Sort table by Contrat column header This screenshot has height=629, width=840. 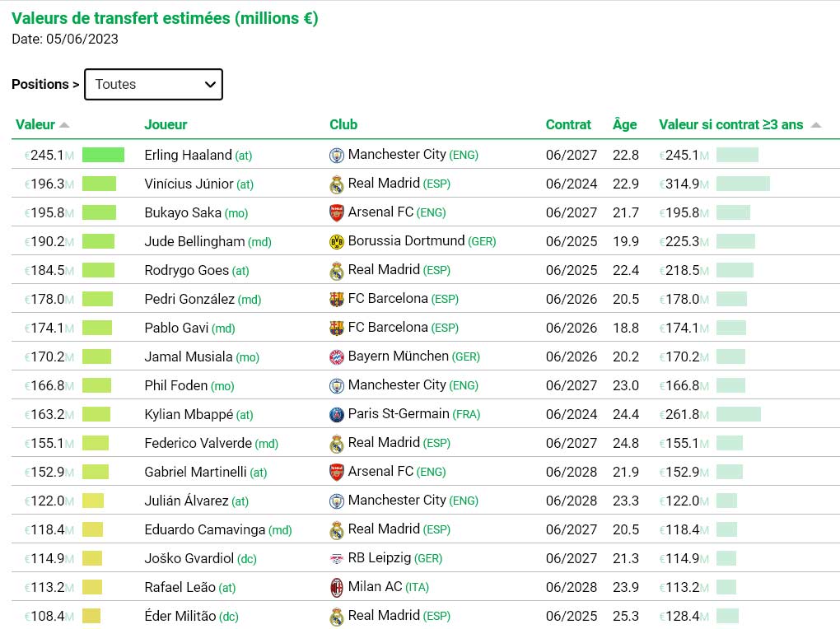coord(568,125)
